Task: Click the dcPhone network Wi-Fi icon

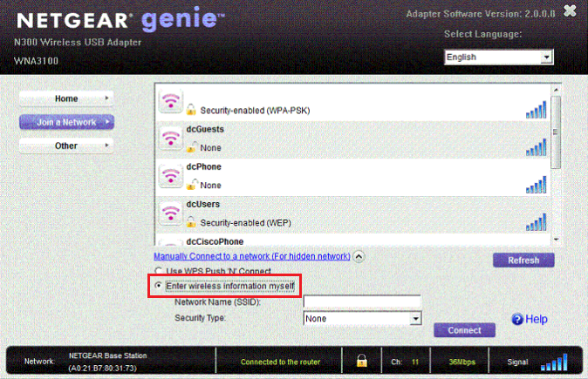Action: click(x=170, y=176)
